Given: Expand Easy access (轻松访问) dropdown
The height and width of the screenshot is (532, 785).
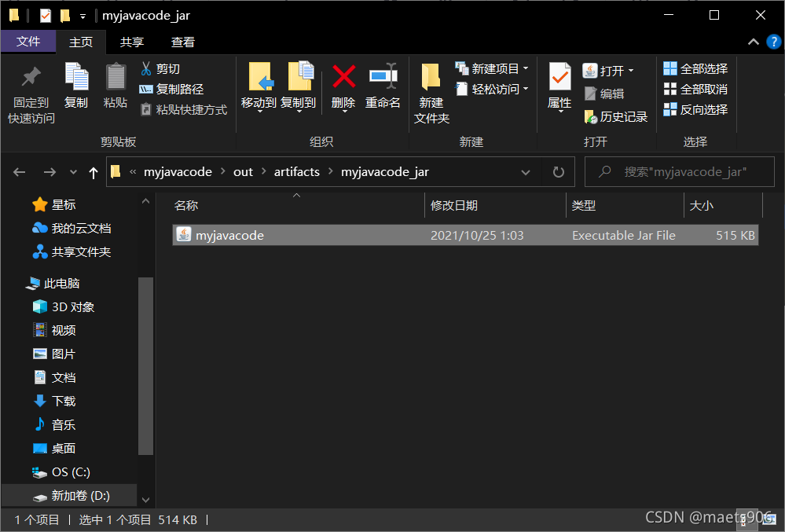Looking at the screenshot, I should coord(526,89).
